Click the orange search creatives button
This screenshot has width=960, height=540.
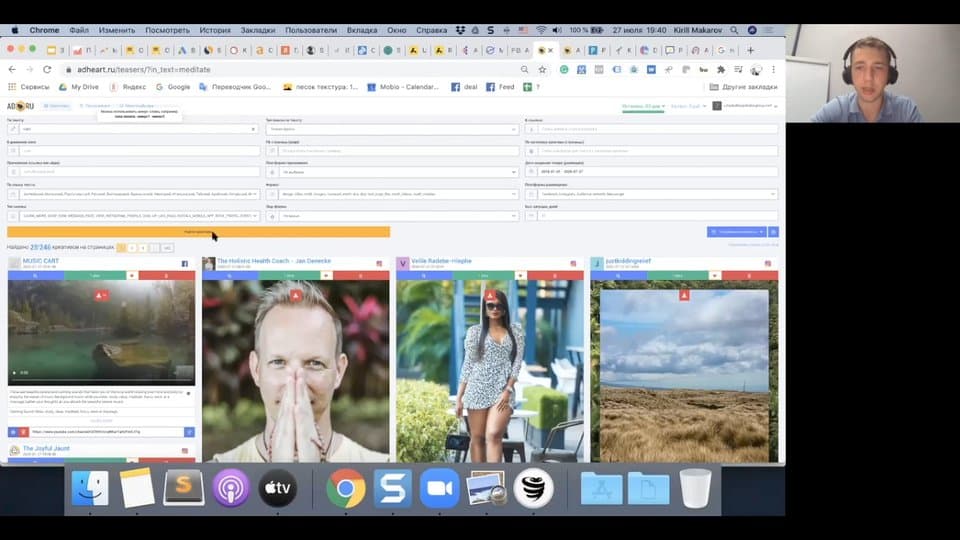198,232
